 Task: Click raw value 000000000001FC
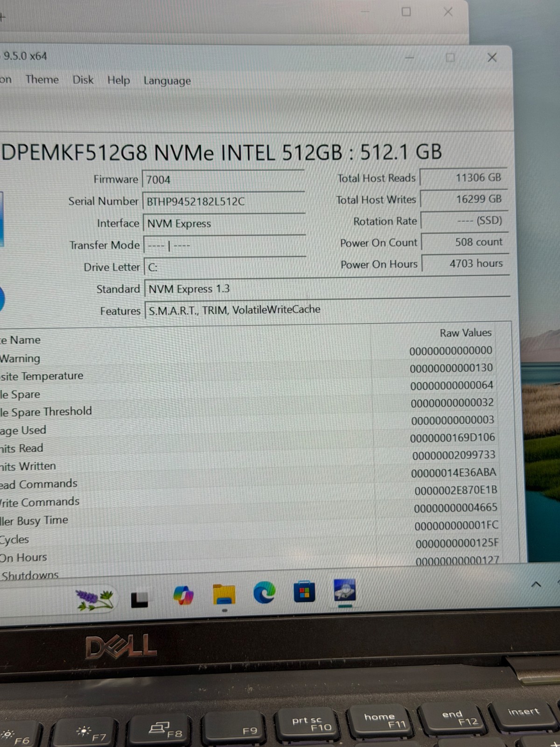(x=456, y=525)
